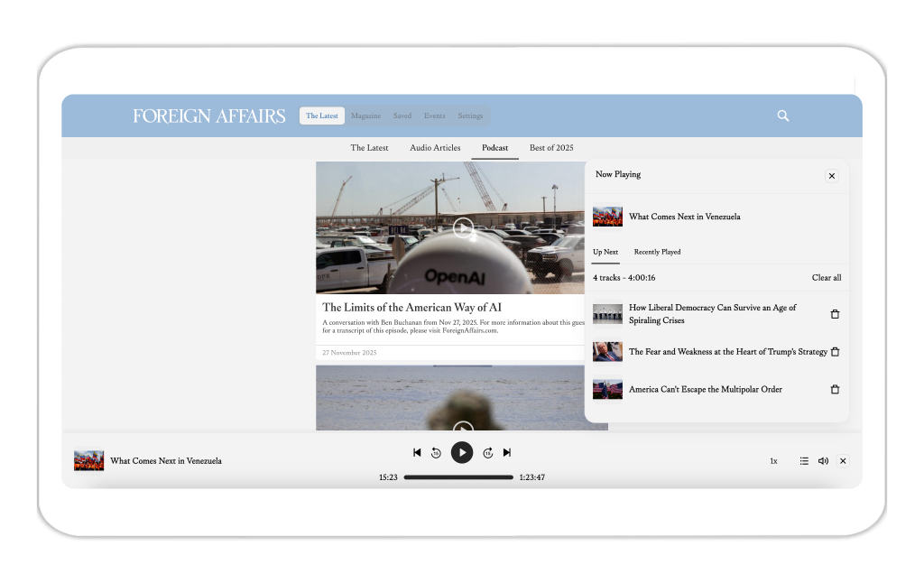924x583 pixels.
Task: Click the Clear all queue button
Action: (826, 278)
